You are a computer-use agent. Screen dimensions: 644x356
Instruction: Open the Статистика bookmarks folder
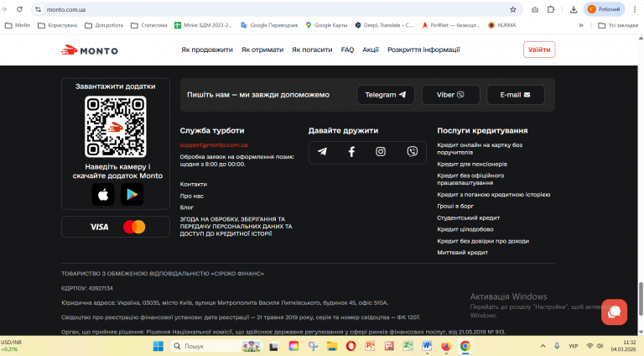[149, 25]
